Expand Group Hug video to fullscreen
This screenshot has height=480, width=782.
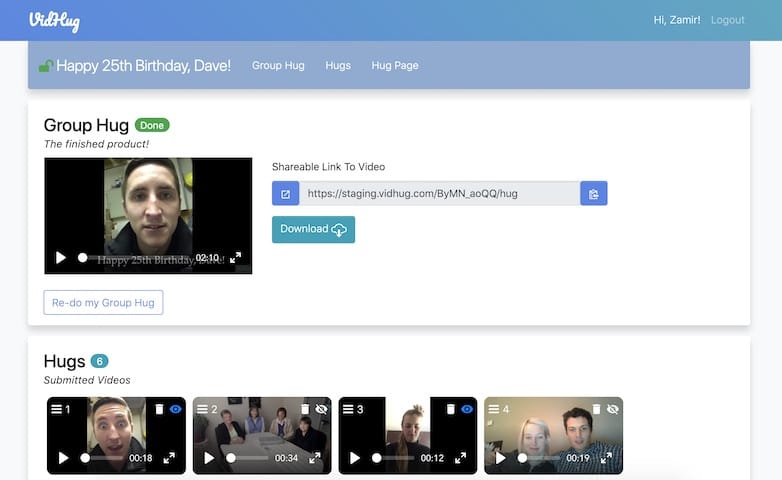coord(235,257)
